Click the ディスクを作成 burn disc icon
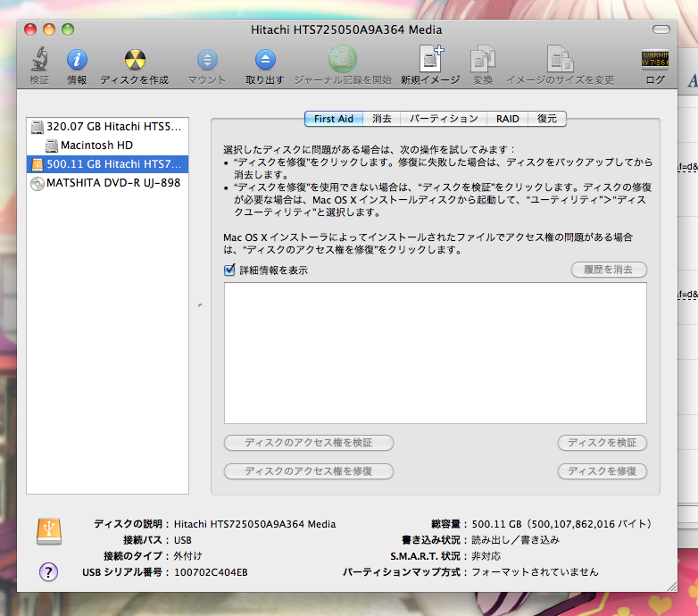 134,61
